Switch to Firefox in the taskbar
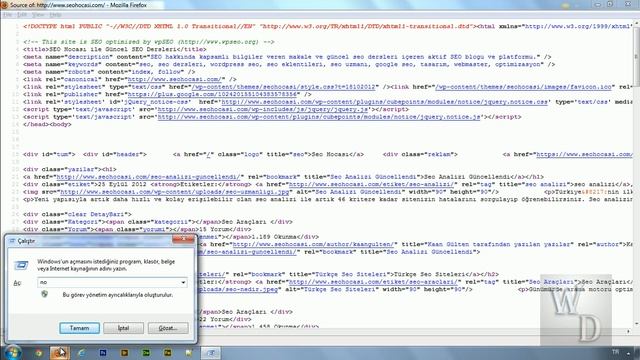The height and width of the screenshot is (360, 640). pos(60,353)
